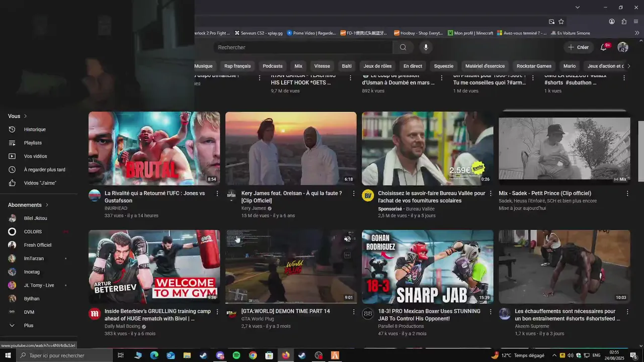Image resolution: width=644 pixels, height=362 pixels.
Task: Open Task View on the taskbar
Action: (x=121, y=355)
